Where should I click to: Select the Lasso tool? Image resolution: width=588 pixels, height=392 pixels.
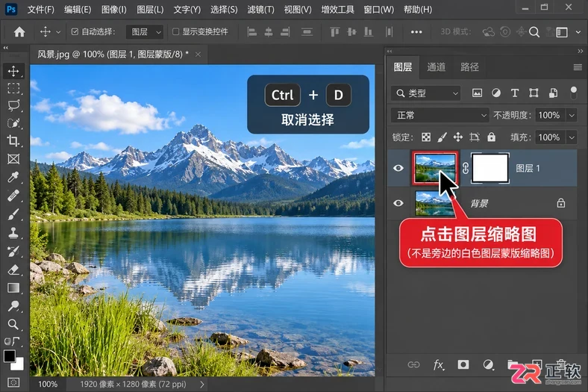coord(13,106)
